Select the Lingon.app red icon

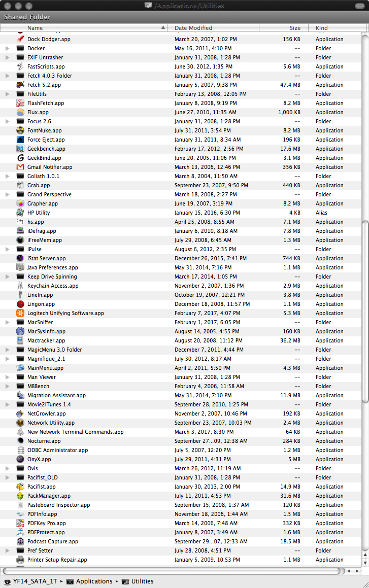pyautogui.click(x=21, y=304)
